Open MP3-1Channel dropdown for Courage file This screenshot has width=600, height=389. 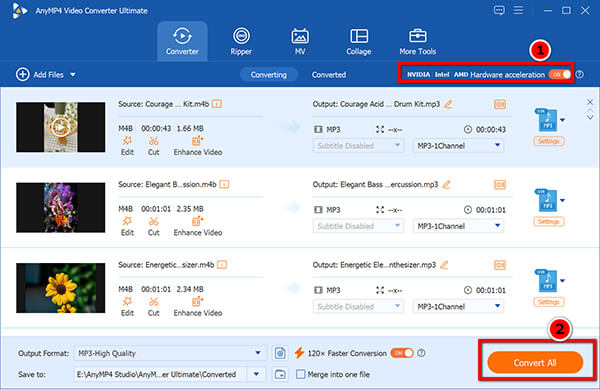[458, 146]
